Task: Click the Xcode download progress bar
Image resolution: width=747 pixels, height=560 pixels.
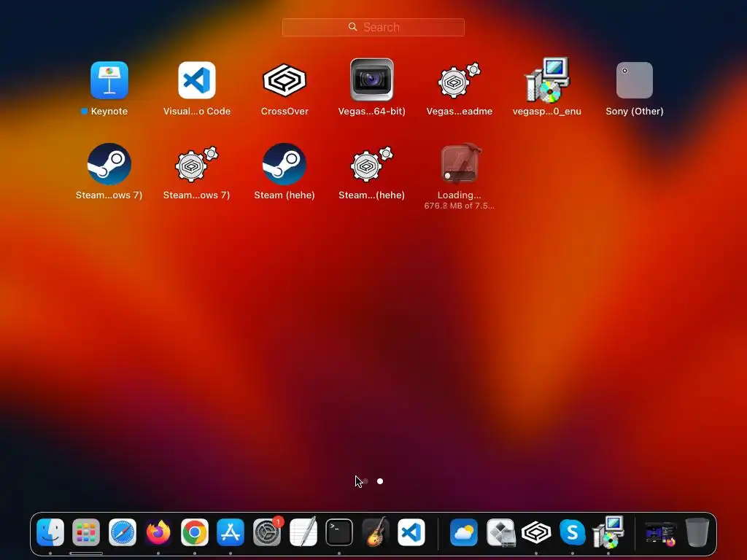Action: 460,176
